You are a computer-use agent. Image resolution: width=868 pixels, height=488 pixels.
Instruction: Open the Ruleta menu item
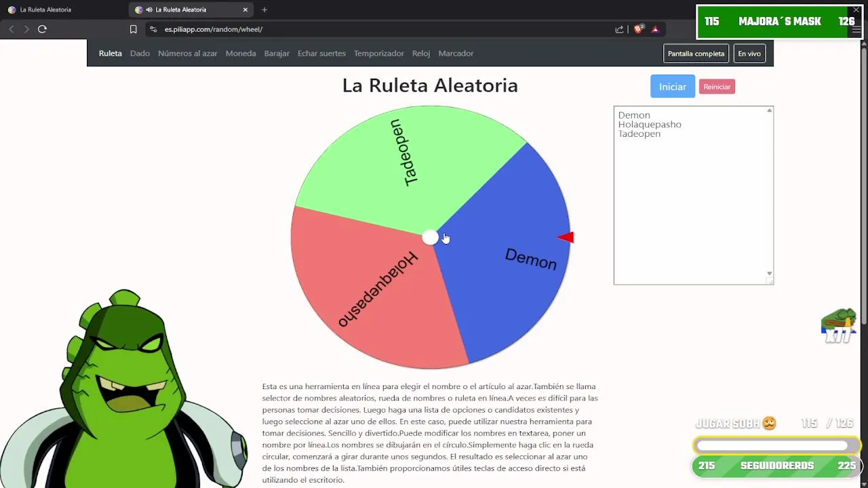click(111, 54)
